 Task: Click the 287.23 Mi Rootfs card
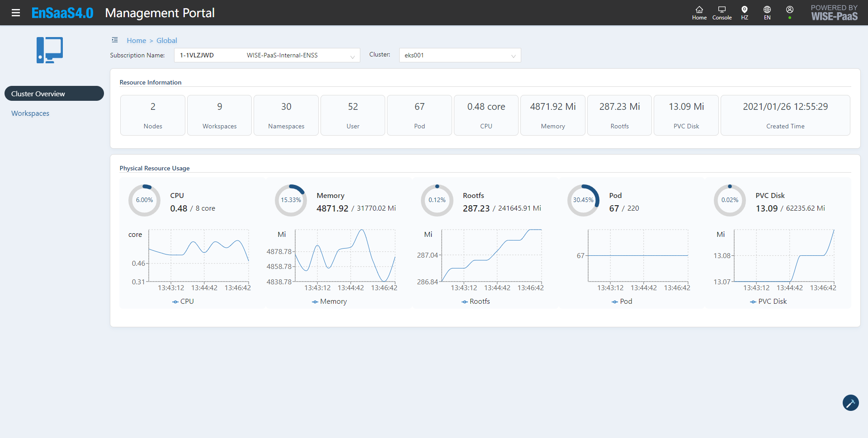coord(619,115)
